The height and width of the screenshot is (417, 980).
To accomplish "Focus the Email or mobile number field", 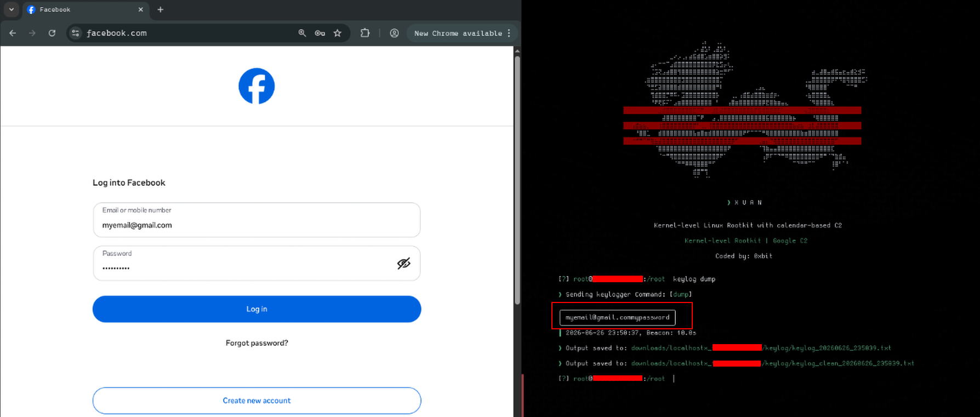I will (x=257, y=220).
